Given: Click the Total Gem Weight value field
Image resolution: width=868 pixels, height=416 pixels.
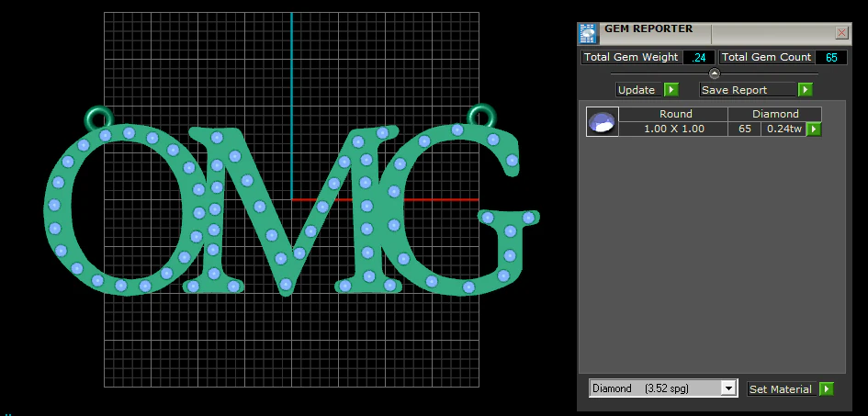Looking at the screenshot, I should (699, 58).
